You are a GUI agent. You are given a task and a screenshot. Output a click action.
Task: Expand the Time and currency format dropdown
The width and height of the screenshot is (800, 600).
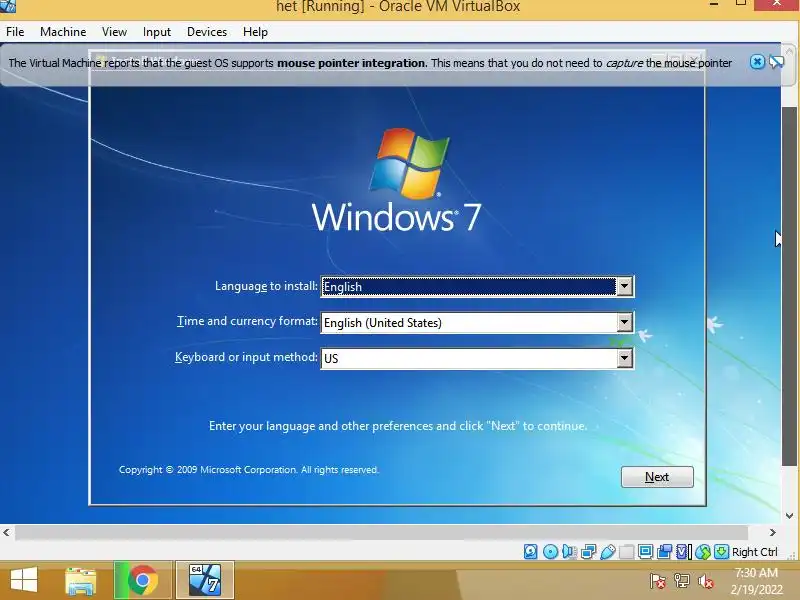(624, 322)
